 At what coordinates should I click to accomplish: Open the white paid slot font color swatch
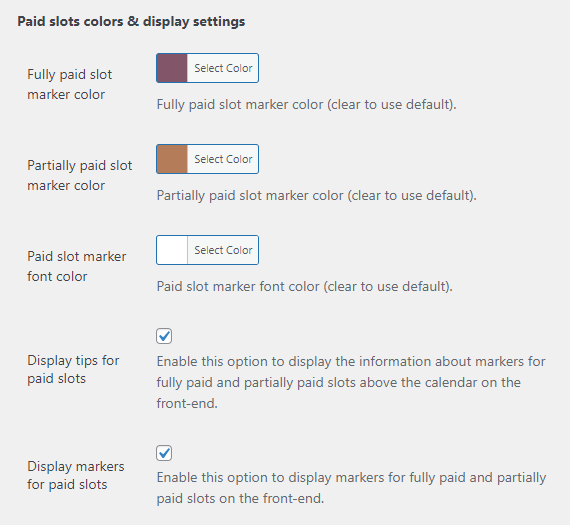172,250
